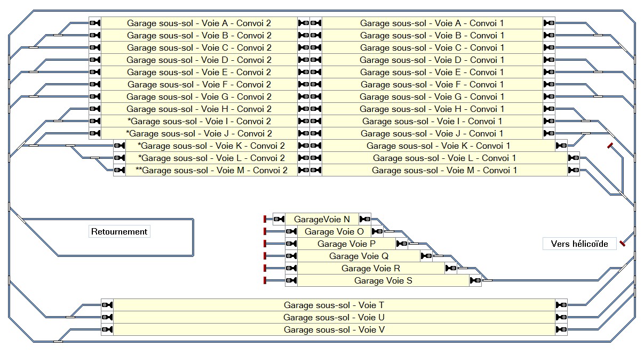Click signal icon right of Voie T

(562, 305)
